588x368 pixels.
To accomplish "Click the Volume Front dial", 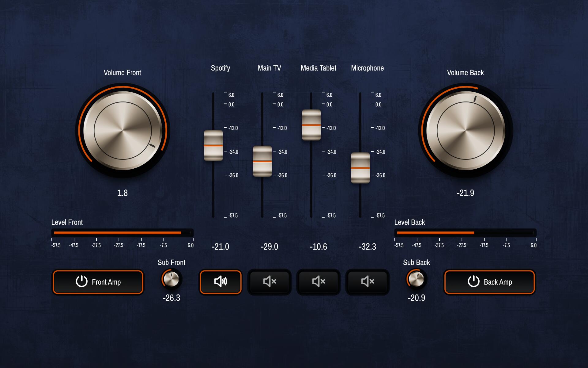I will (x=123, y=131).
